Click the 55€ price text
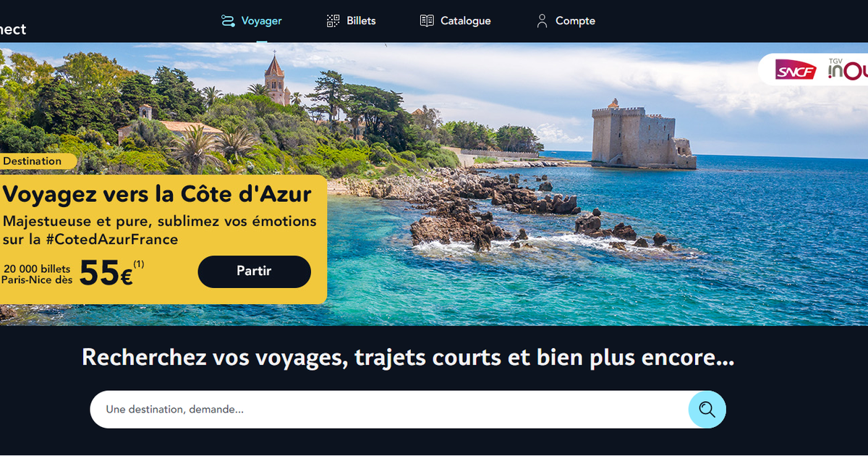Viewport: 868px width, 456px height. pyautogui.click(x=106, y=273)
